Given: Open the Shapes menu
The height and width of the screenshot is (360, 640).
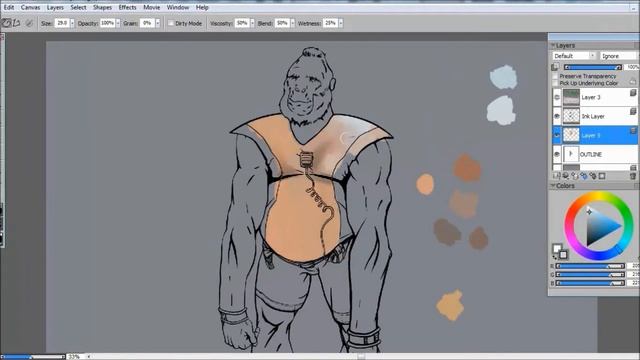Looking at the screenshot, I should pos(102,7).
